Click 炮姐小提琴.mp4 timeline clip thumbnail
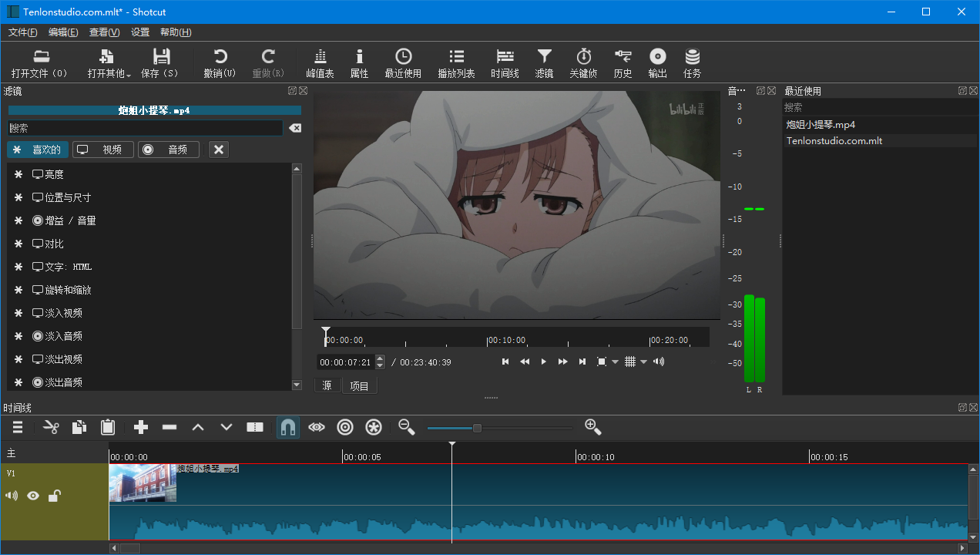 [x=143, y=483]
